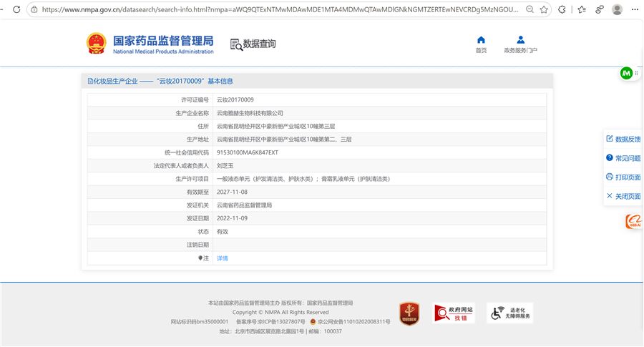Image resolution: width=644 pixels, height=347 pixels.
Task: Click the 生产地址 label
Action: (197, 140)
